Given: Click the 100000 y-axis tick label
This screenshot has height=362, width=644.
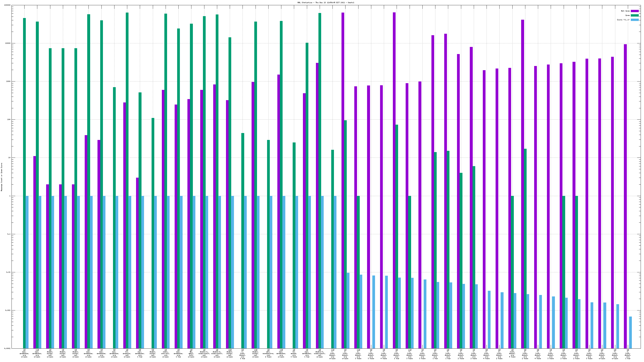Looking at the screenshot, I should [x=8, y=5].
